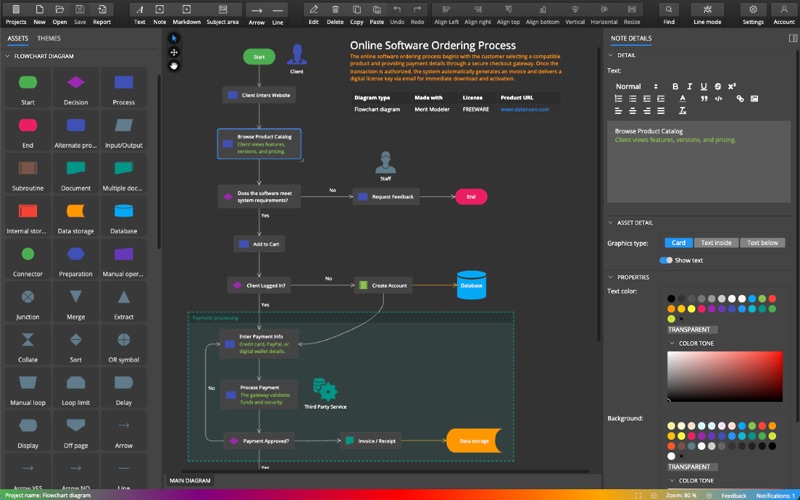Pick the Subroutine asset
Screen dimensions: 800x500
(x=28, y=168)
